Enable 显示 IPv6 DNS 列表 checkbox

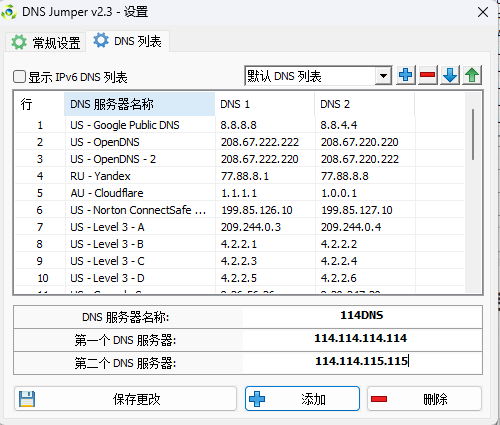[x=19, y=76]
